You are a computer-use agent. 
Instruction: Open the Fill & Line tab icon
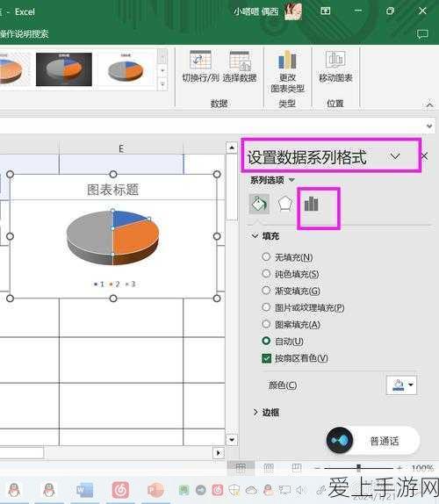(x=259, y=204)
